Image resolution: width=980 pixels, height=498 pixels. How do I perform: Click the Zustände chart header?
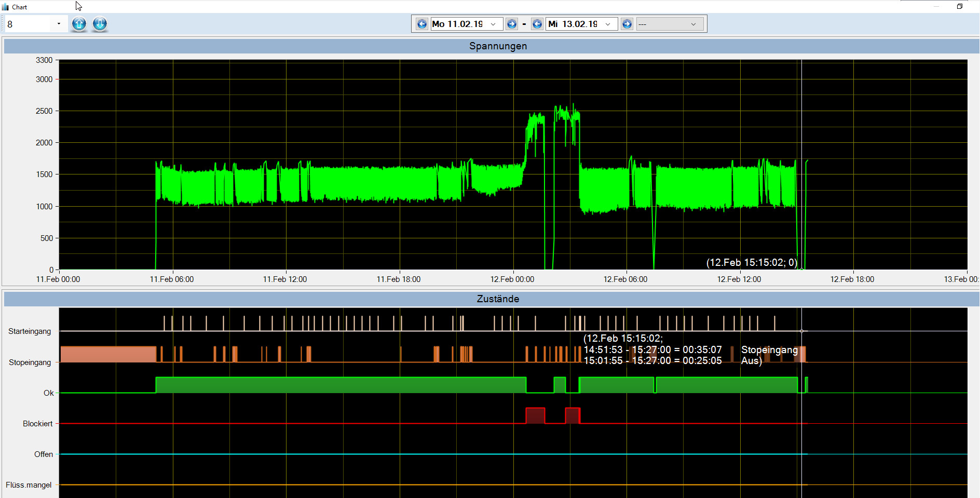(x=497, y=299)
